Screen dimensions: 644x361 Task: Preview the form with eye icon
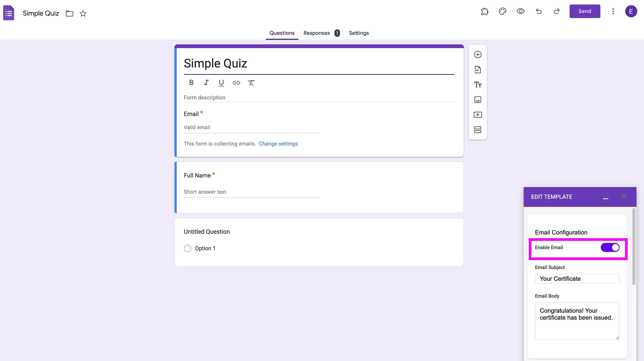point(521,11)
